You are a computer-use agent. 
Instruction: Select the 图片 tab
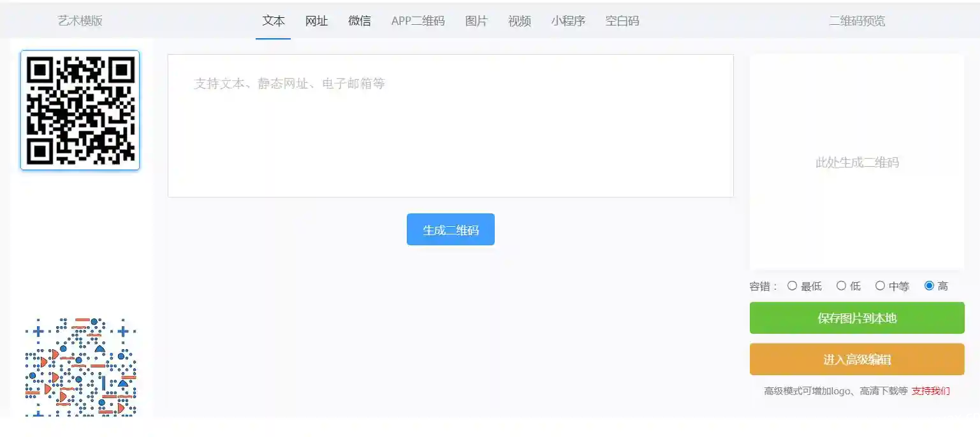[x=476, y=20]
